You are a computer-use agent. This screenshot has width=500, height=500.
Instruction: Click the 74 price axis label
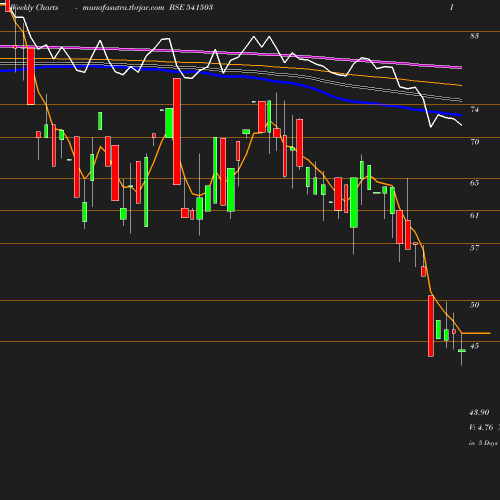coord(474,109)
